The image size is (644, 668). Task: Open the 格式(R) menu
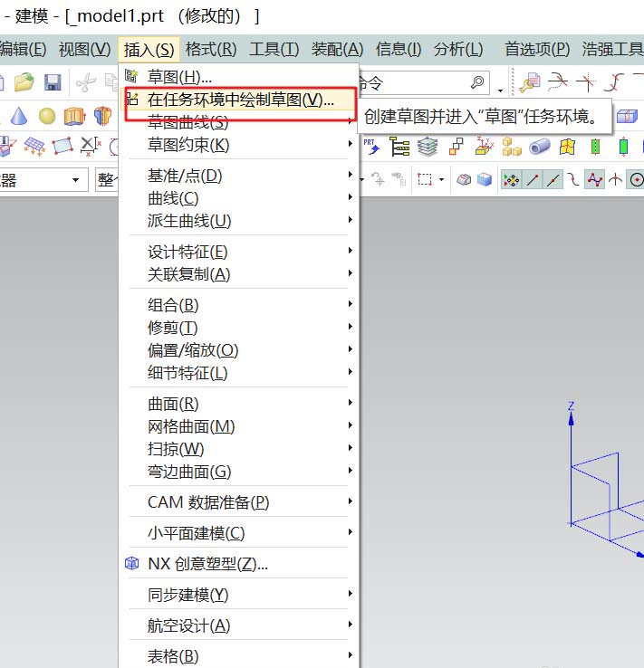click(211, 50)
